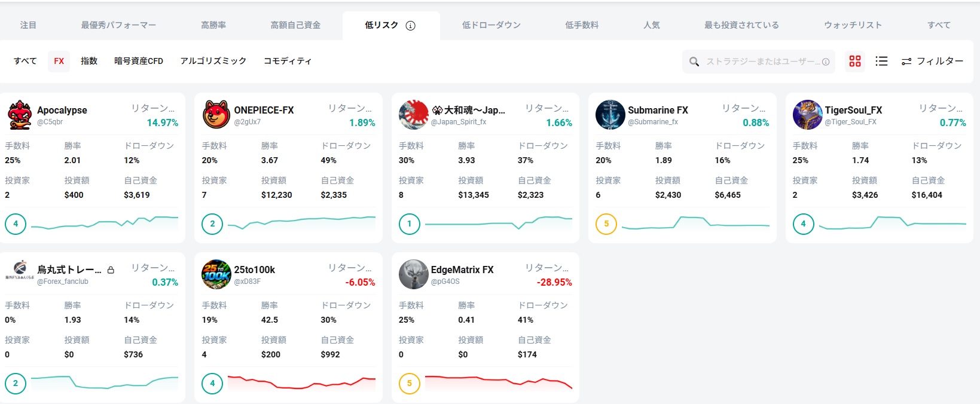Click risk score 2 badge on ONEPIECE-FX card
980x404 pixels.
pos(212,224)
